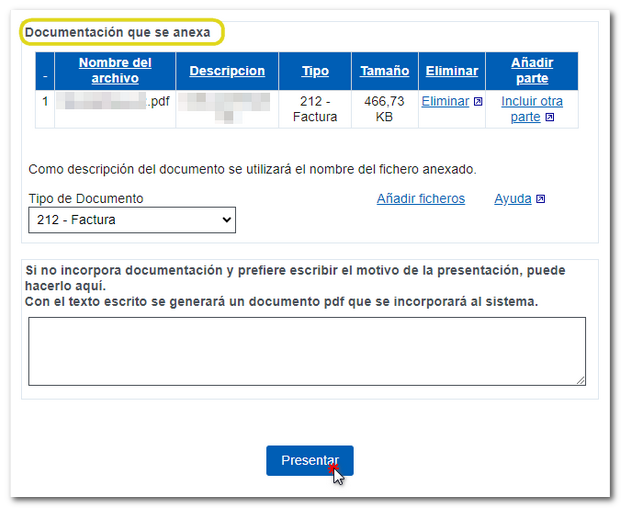
Task: Click the Documentación que se anexa heading
Action: click(118, 32)
